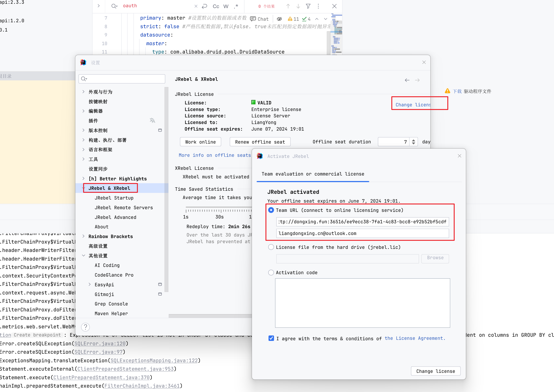Screen dimensions: 554x392
Task: Click the 4 typos checkmark indicator
Action: tap(306, 19)
